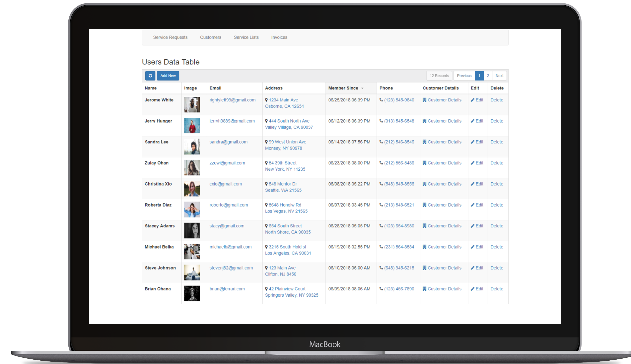Click the location pin next to 42 Plainview Court

point(266,289)
